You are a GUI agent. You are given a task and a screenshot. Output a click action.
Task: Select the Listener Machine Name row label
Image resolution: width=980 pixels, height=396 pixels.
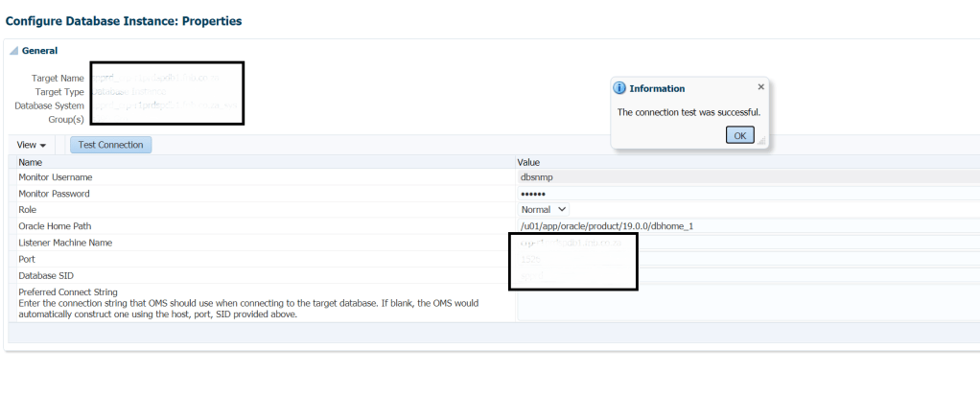(x=65, y=243)
